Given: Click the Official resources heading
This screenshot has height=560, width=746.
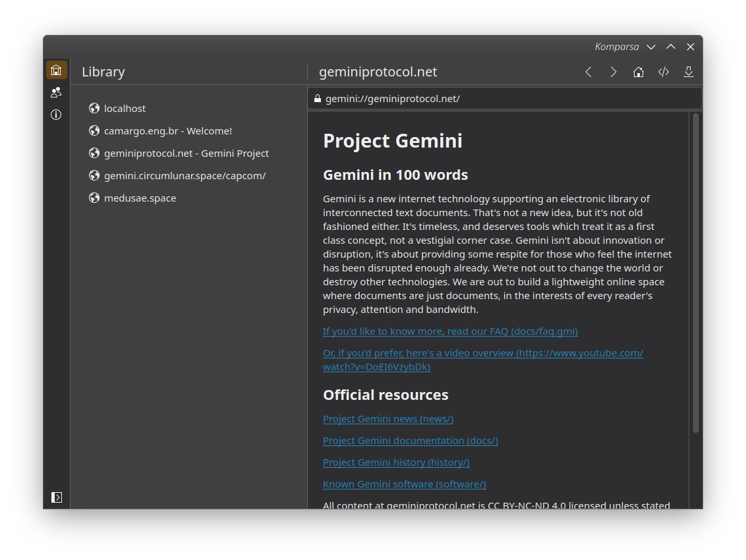Looking at the screenshot, I should point(386,395).
